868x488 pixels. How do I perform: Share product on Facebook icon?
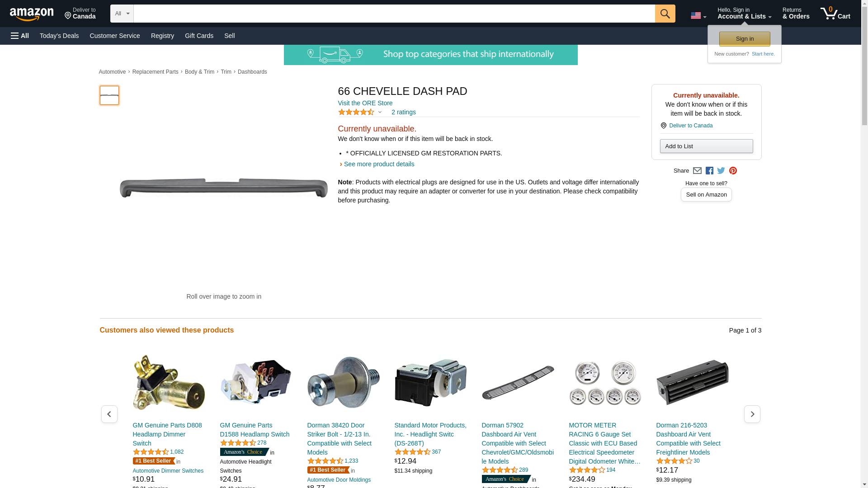709,171
